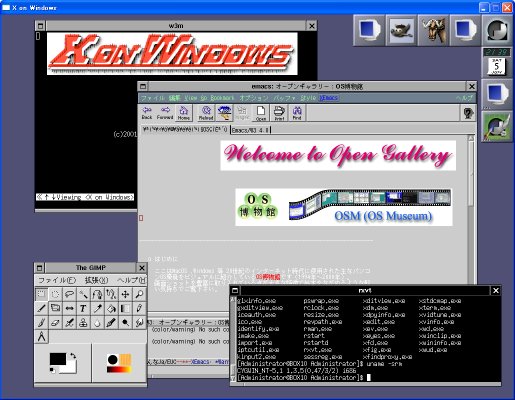Select the Move tool in GIMP toolbox
The width and height of the screenshot is (515, 400).
pyautogui.click(x=125, y=294)
